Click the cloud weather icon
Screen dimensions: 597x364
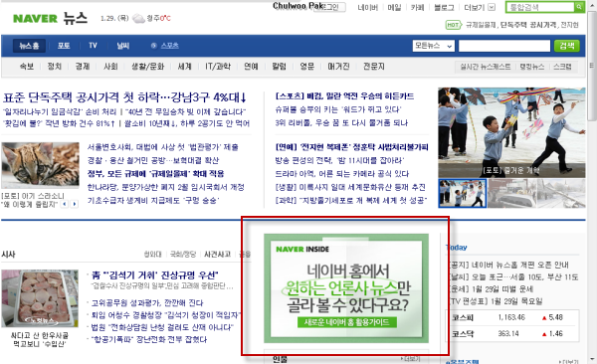tap(138, 18)
